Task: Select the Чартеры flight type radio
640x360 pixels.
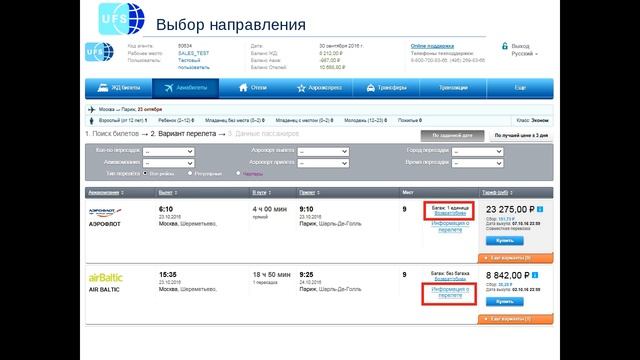Action: [x=238, y=173]
